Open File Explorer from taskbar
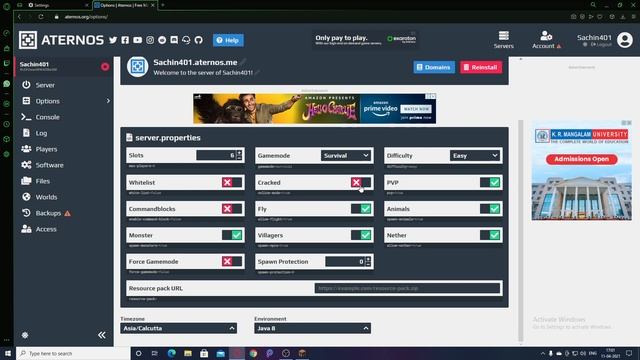The height and width of the screenshot is (360, 640). 188,353
